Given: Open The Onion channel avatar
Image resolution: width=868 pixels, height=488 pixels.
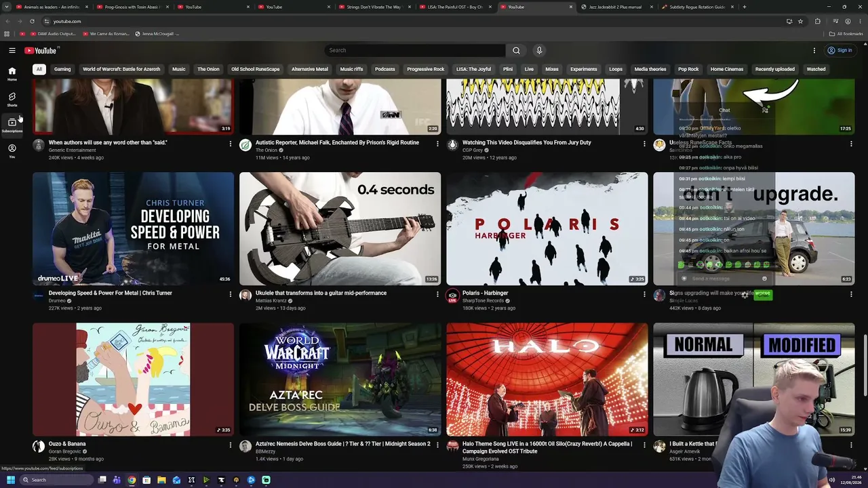Looking at the screenshot, I should (245, 145).
